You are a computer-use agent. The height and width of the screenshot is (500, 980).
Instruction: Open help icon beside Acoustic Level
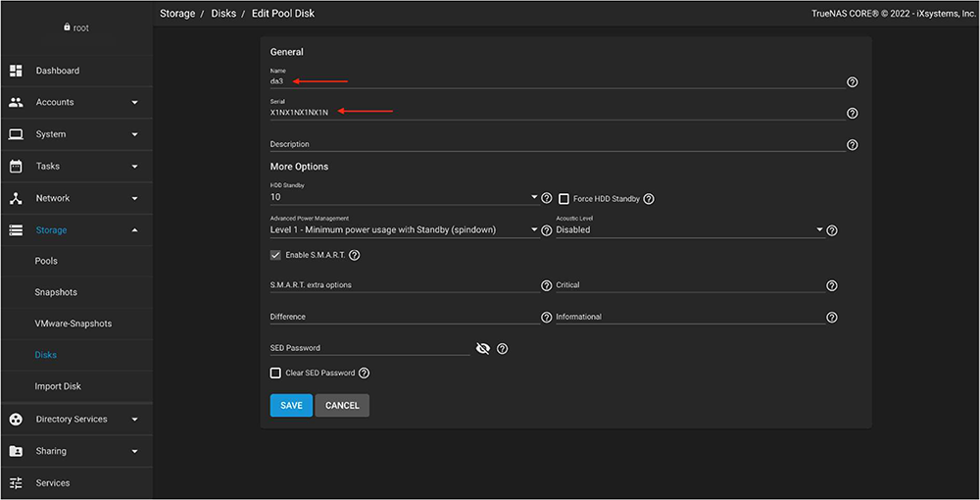832,230
